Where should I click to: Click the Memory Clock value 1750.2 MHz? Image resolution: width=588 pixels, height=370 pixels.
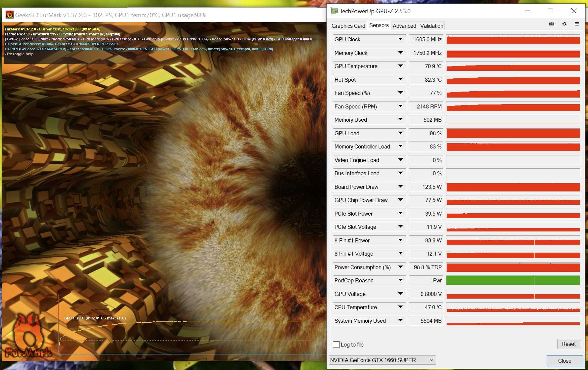pyautogui.click(x=427, y=53)
